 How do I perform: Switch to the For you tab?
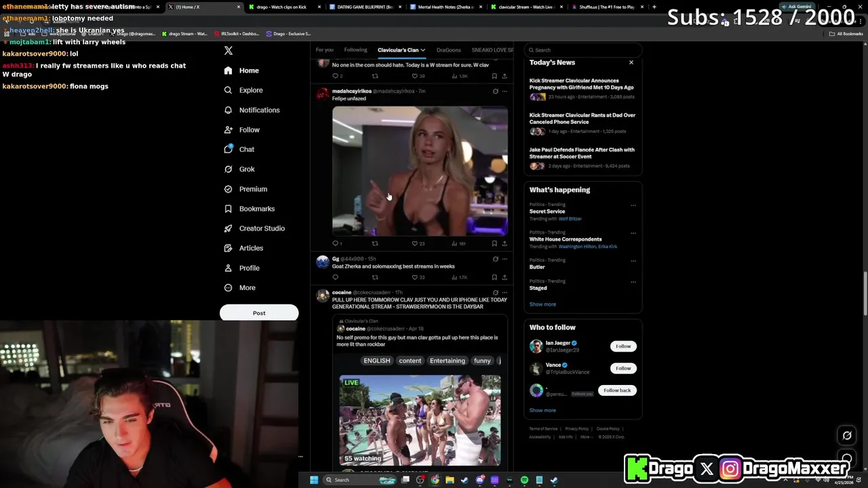324,50
